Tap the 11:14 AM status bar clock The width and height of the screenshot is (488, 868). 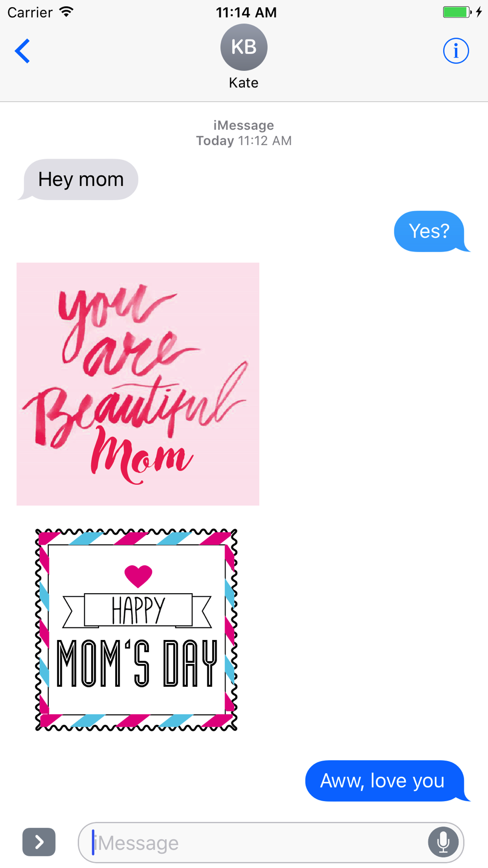click(246, 12)
